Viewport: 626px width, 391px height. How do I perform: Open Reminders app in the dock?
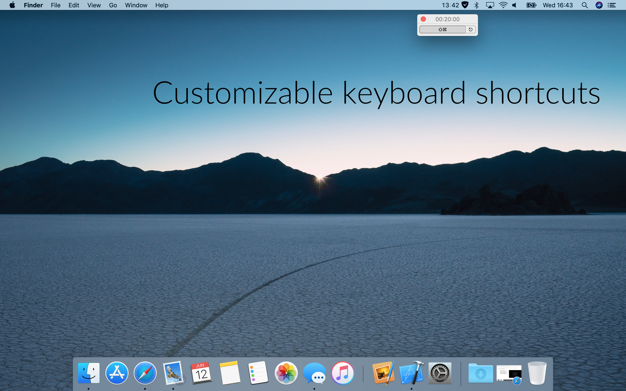pyautogui.click(x=258, y=373)
